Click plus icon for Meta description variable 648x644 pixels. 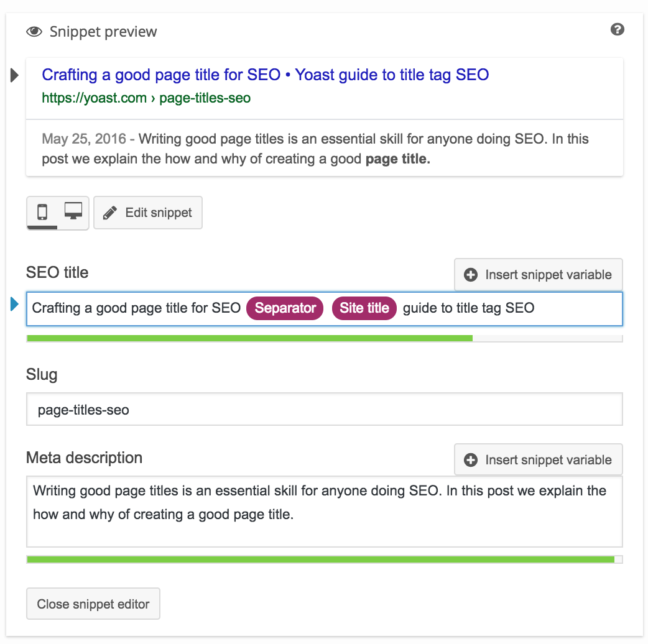[x=471, y=460]
